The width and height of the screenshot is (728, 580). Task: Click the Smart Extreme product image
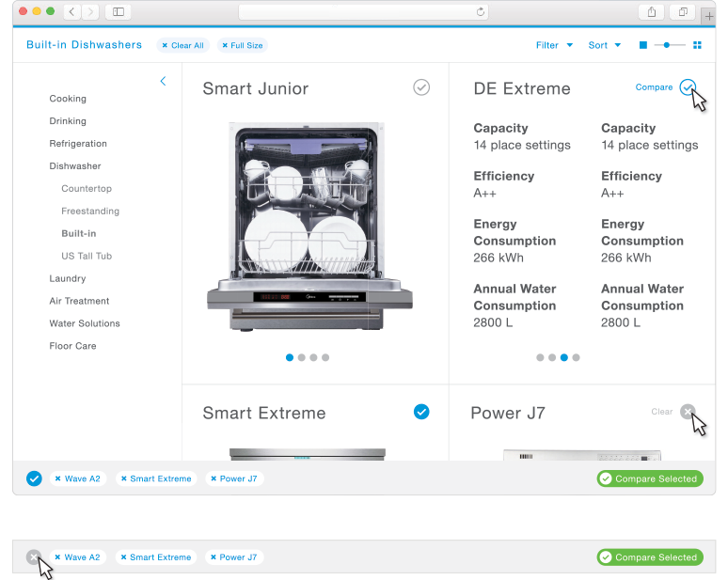tap(308, 454)
